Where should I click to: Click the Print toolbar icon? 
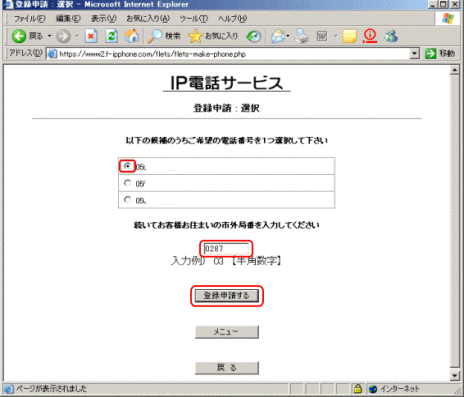[302, 36]
